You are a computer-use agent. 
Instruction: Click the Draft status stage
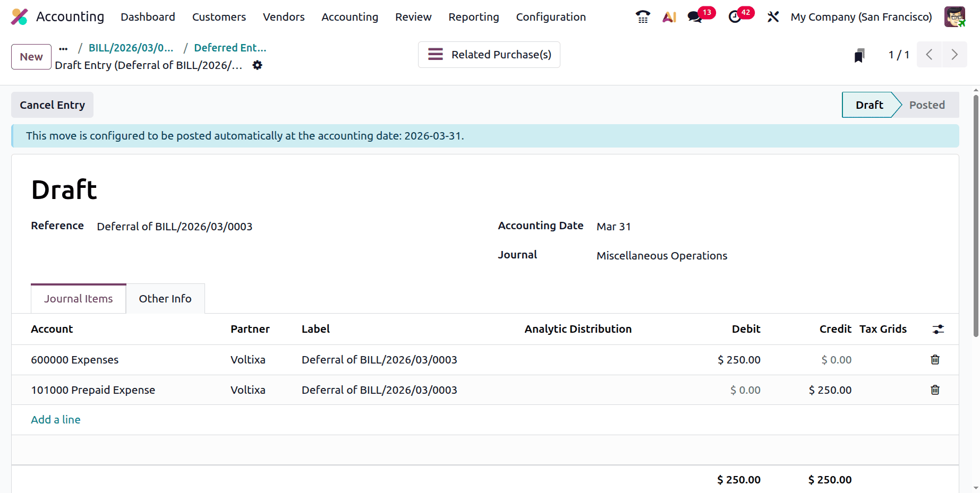869,105
